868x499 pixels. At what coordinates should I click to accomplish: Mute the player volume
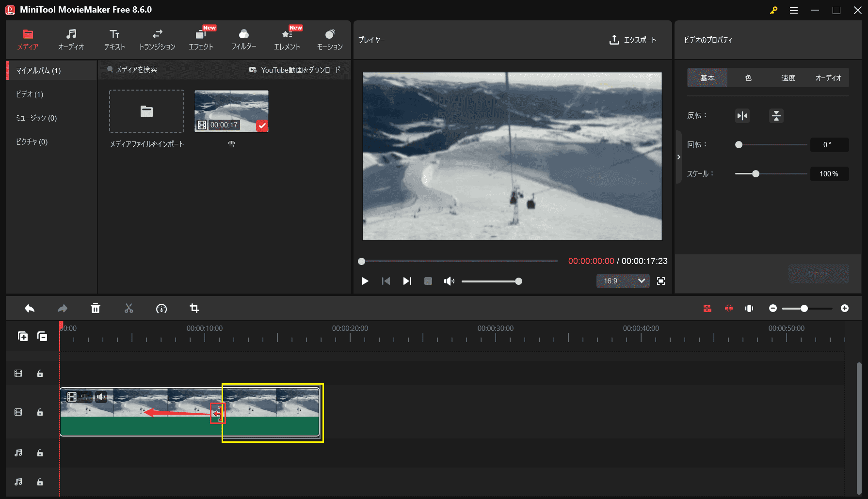(x=449, y=281)
